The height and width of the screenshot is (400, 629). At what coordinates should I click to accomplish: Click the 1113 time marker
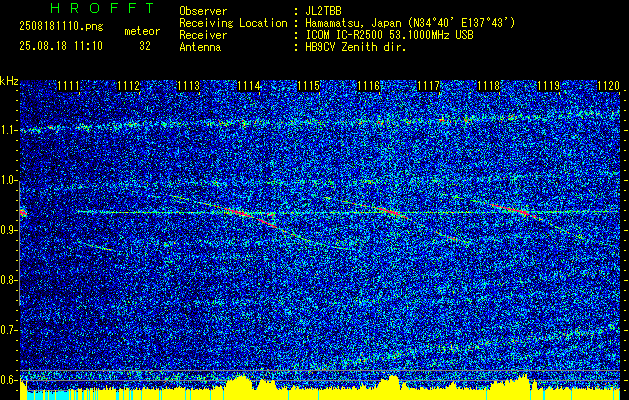pos(189,85)
